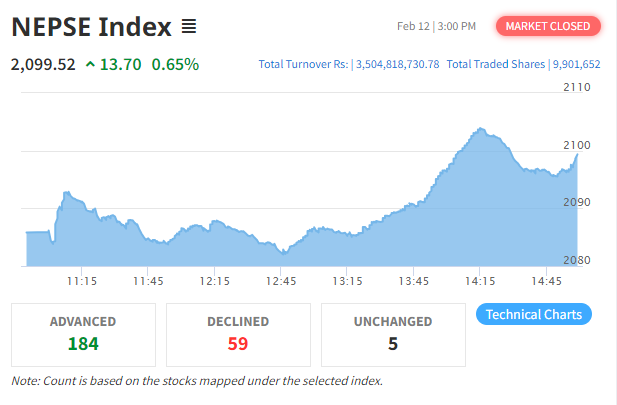Select the DECLINED stocks count card

pyautogui.click(x=237, y=334)
